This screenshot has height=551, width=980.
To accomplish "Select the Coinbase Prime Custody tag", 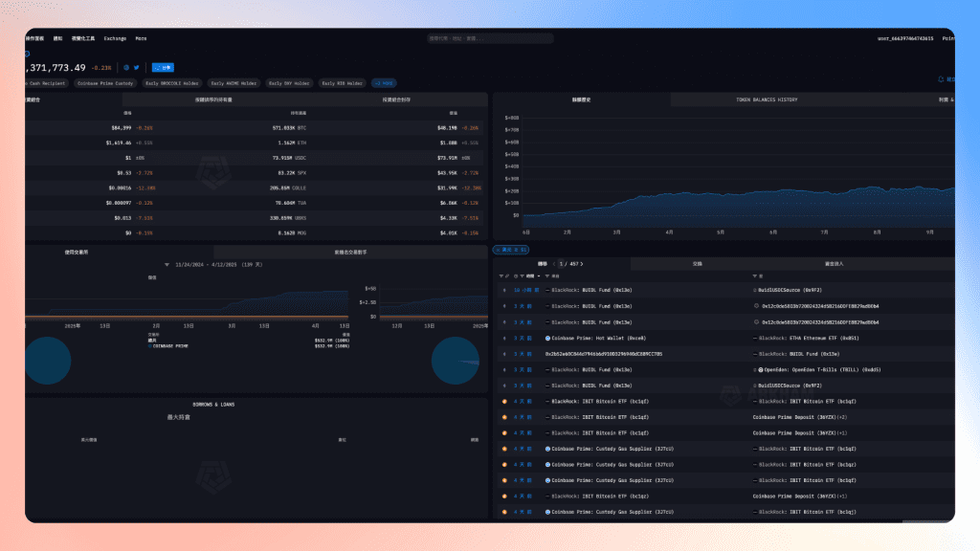I will [x=105, y=83].
